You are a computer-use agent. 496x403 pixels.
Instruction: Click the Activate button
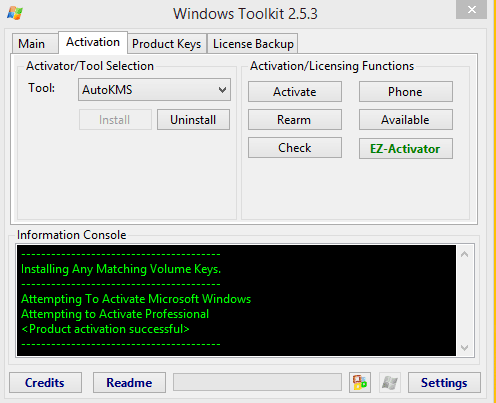point(295,92)
